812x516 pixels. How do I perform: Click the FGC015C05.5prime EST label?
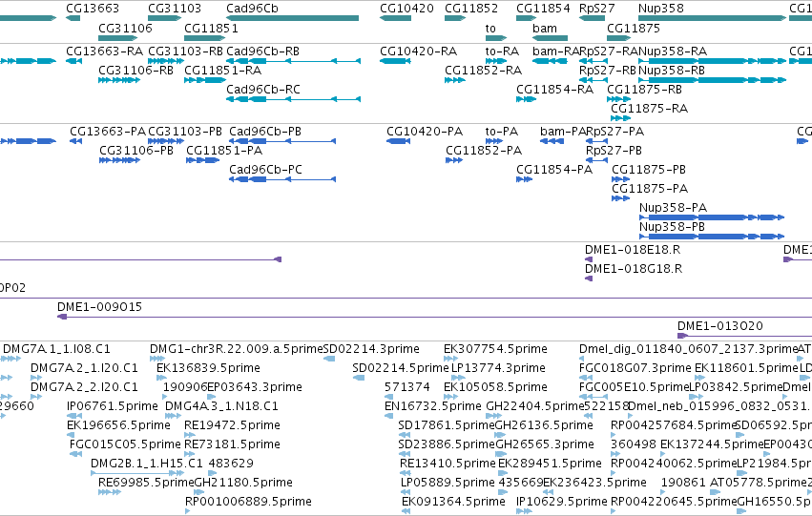[125, 444]
